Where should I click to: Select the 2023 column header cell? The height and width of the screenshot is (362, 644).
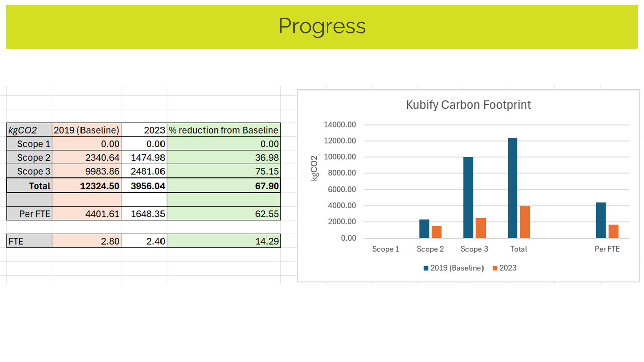(x=144, y=130)
